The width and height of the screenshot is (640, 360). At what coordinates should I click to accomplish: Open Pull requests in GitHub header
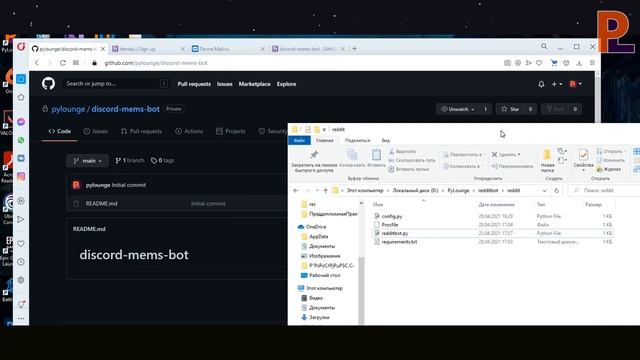[x=194, y=84]
